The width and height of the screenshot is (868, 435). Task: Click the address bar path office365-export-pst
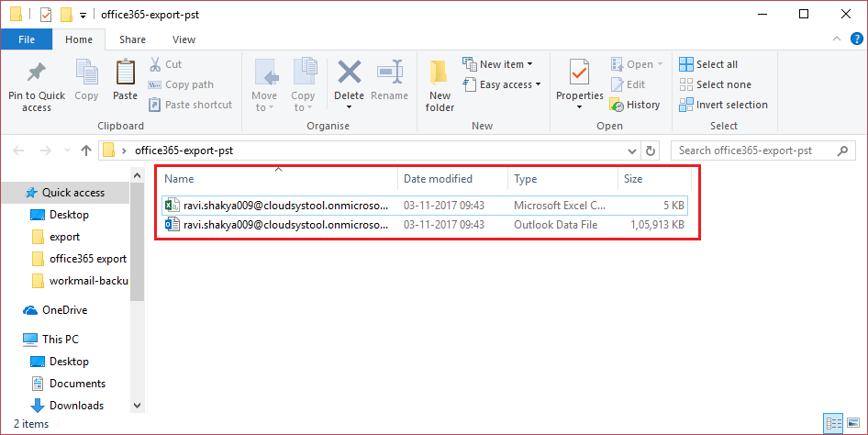pos(184,151)
